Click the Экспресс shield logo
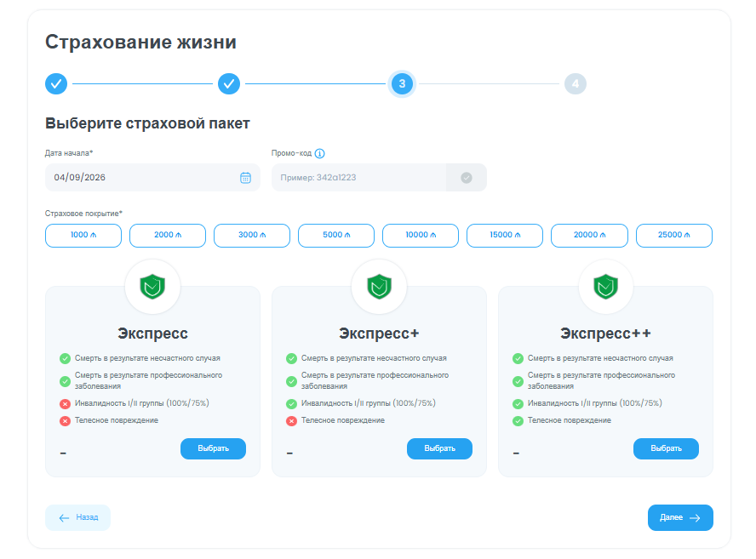Viewport: 756px width, 559px height. point(152,287)
